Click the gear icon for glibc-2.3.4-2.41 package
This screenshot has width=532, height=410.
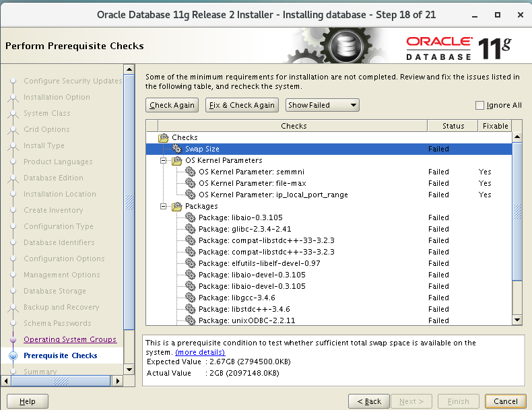click(x=191, y=229)
